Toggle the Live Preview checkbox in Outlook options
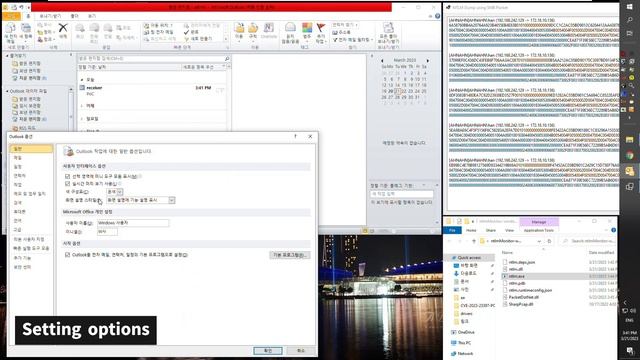Viewport: 640px width, 360px height. (67, 184)
